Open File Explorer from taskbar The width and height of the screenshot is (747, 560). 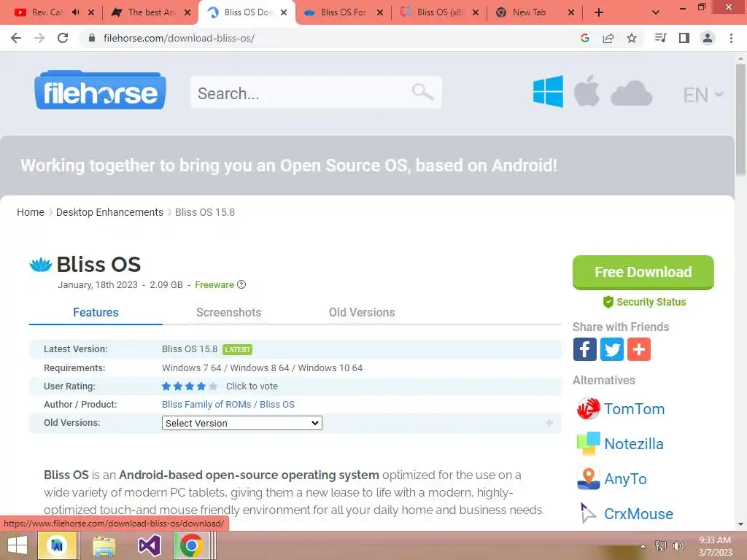[104, 545]
